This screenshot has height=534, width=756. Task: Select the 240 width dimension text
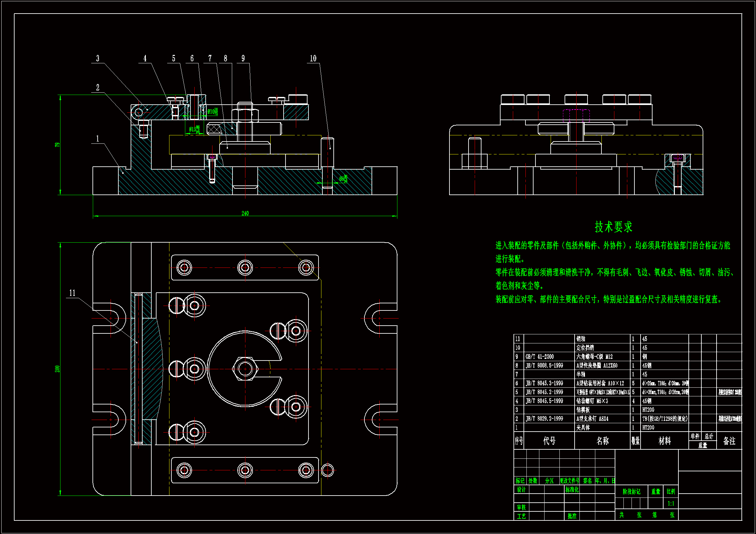(245, 214)
